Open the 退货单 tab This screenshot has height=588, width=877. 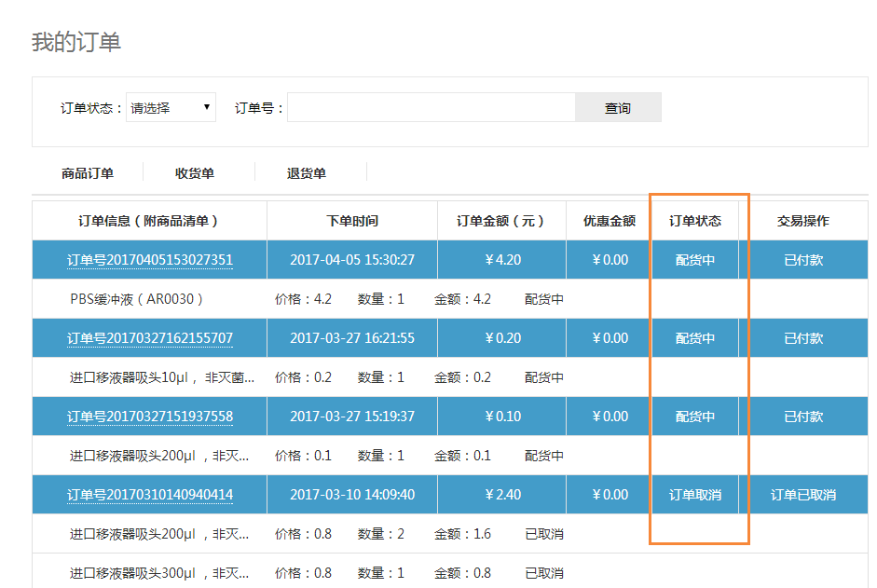[307, 173]
